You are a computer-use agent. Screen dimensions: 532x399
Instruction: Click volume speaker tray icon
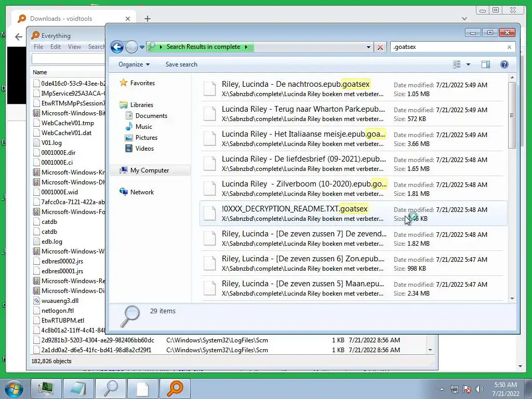480,389
